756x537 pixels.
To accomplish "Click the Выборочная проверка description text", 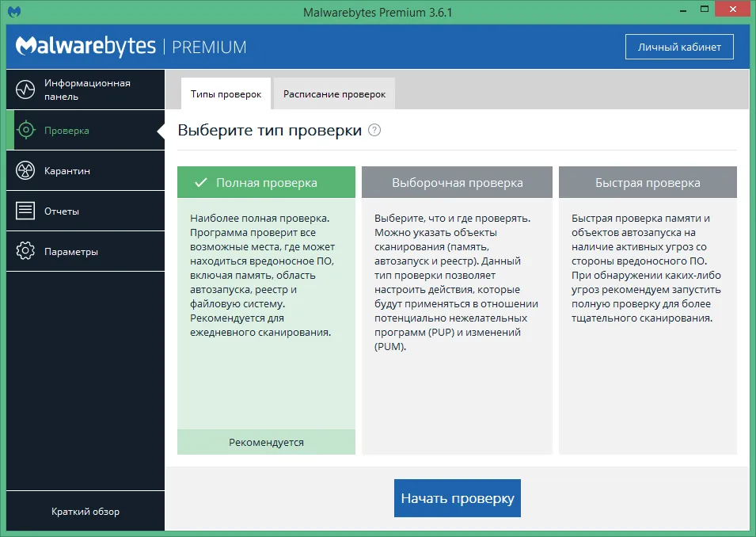I will click(x=456, y=282).
